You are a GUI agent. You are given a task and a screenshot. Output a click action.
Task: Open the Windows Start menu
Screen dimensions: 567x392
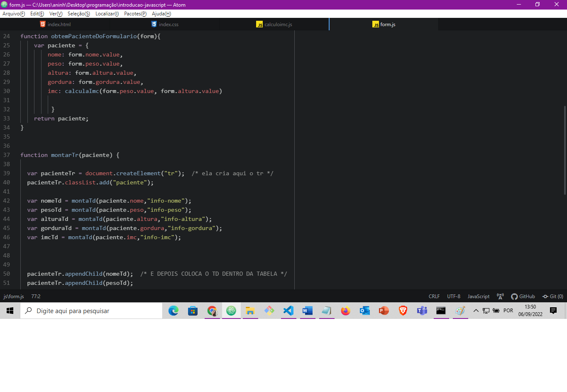[10, 311]
